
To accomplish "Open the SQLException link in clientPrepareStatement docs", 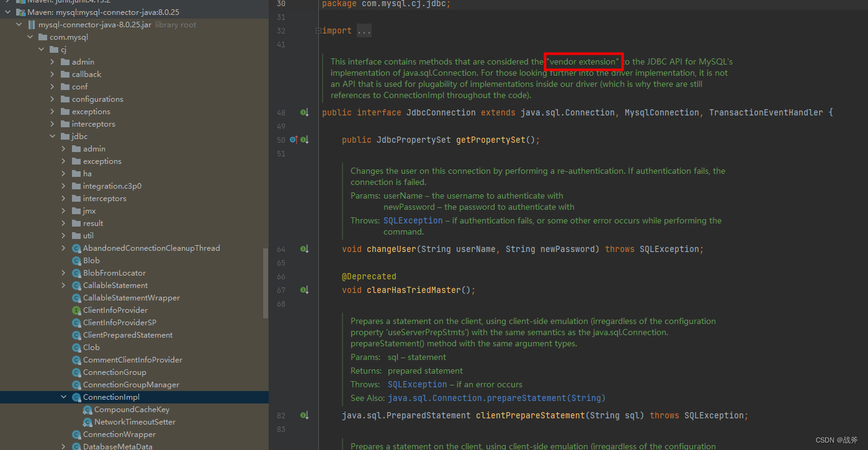I will [418, 384].
